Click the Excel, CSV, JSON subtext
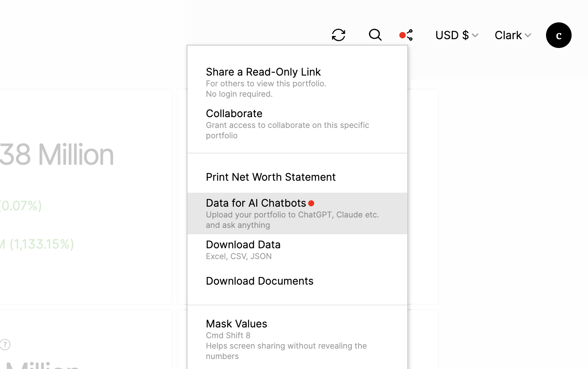The height and width of the screenshot is (369, 588). click(239, 256)
